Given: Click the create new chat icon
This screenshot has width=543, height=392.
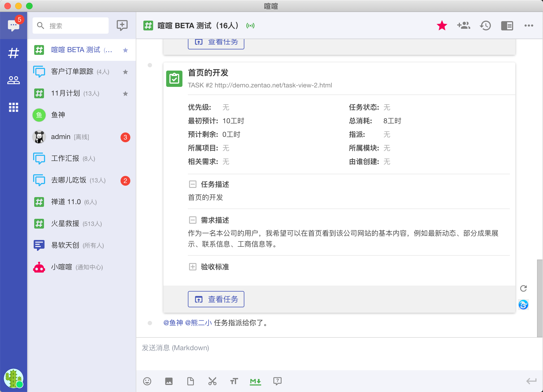Looking at the screenshot, I should [122, 26].
